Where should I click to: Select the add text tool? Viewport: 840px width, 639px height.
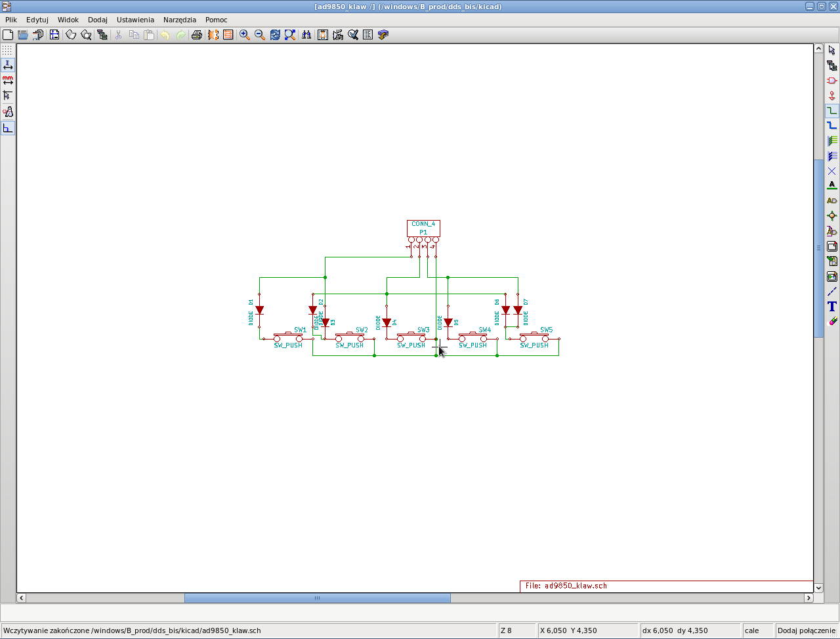(832, 307)
